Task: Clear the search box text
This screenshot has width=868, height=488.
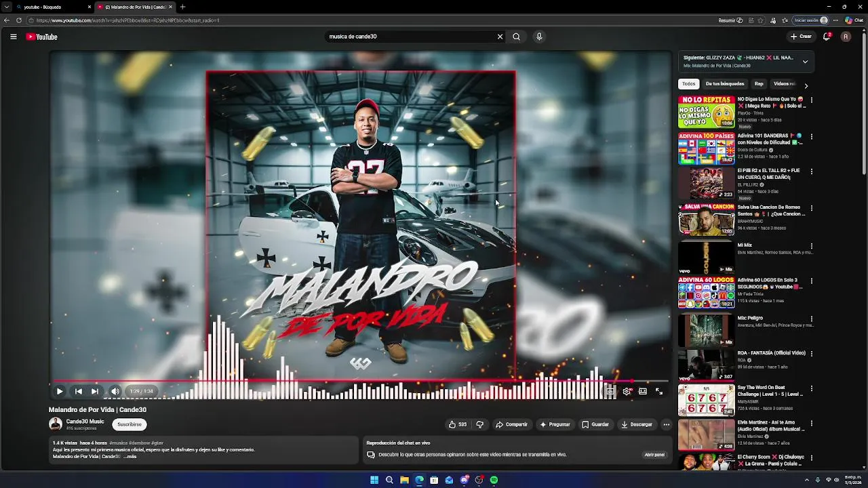Action: point(500,37)
